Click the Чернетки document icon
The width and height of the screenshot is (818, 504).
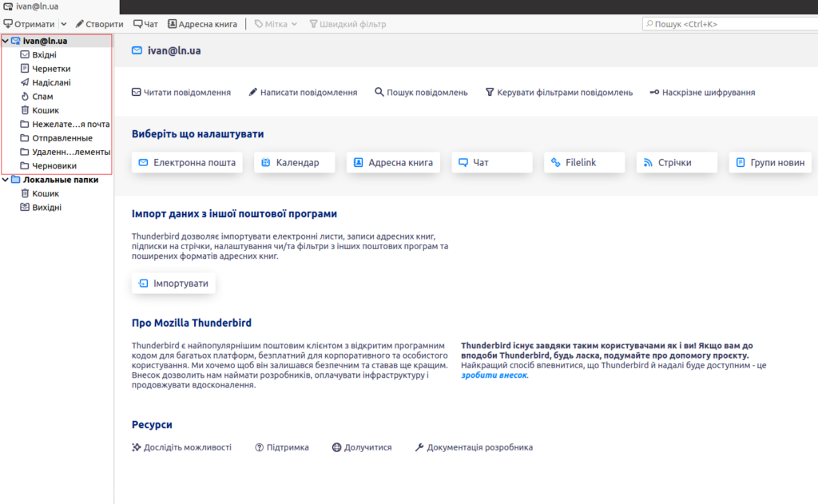click(25, 69)
